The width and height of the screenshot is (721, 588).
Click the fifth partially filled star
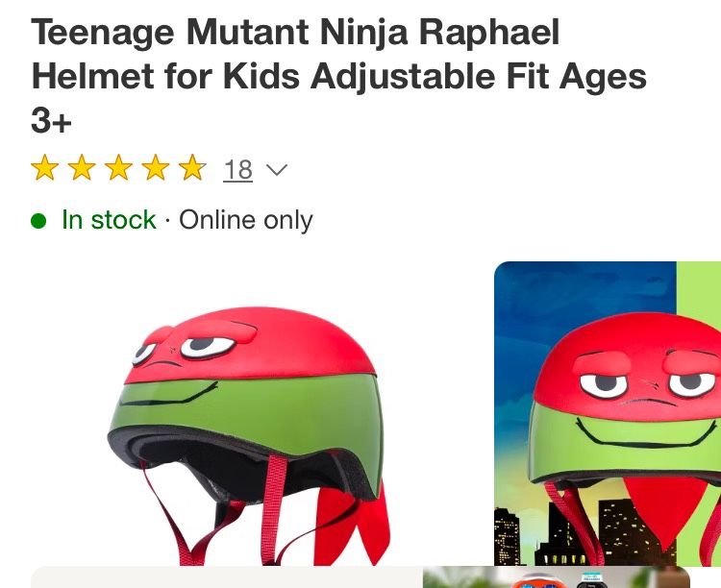(x=192, y=170)
